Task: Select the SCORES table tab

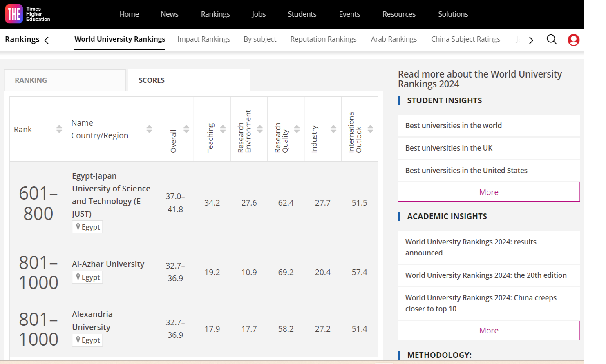Action: pos(189,80)
